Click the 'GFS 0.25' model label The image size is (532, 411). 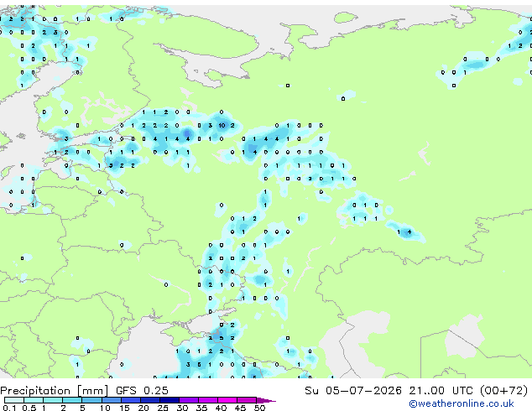(x=142, y=391)
